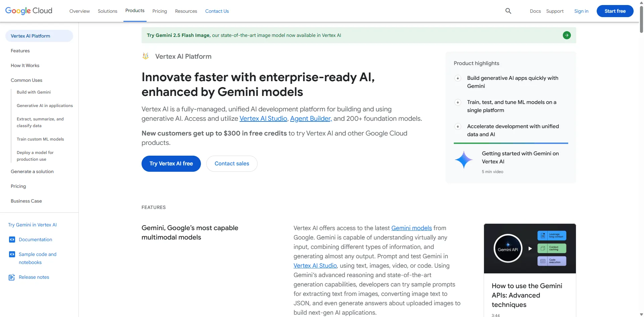Expand 'Accelerate development with unified data' highlight

[458, 126]
